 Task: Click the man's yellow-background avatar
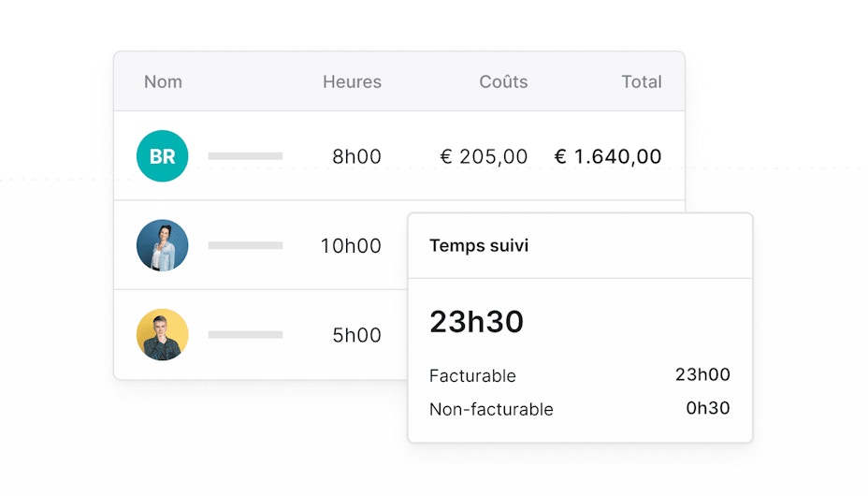point(162,334)
